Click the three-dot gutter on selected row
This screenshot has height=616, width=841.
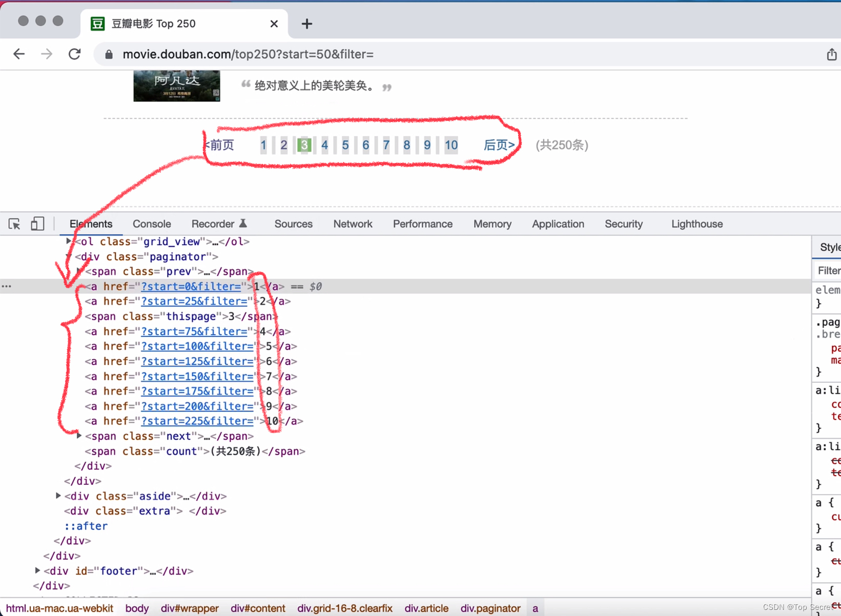[x=6, y=286]
